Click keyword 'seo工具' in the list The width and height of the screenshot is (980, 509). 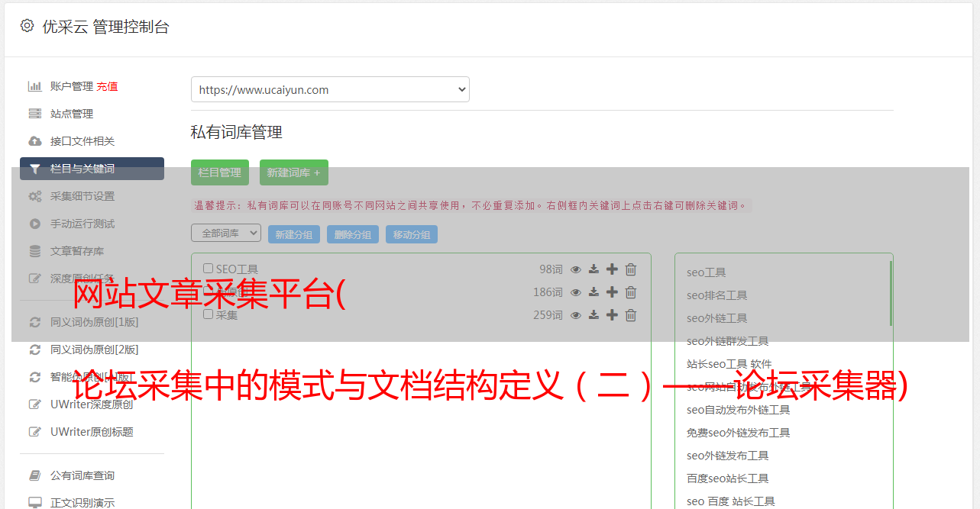707,272
